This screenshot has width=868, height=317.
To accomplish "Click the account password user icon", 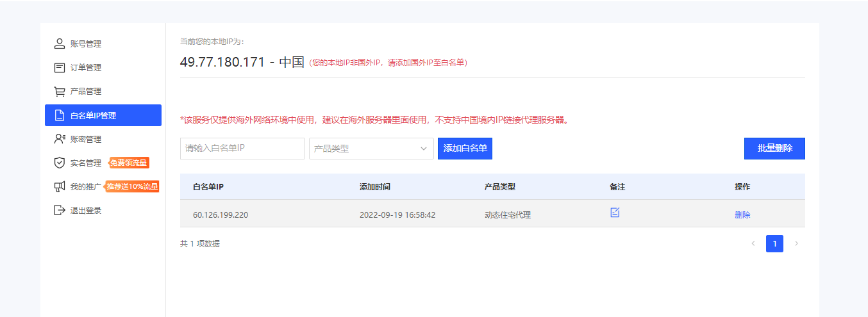I will (60, 139).
